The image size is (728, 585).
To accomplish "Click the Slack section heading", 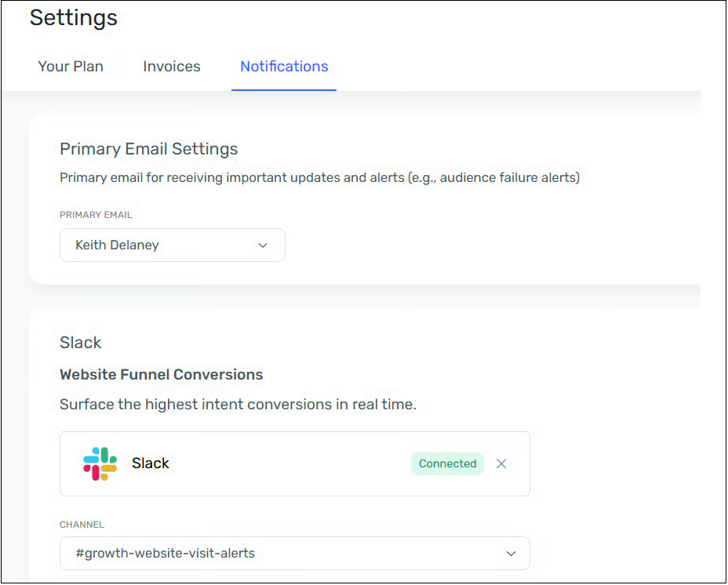I will coord(81,343).
